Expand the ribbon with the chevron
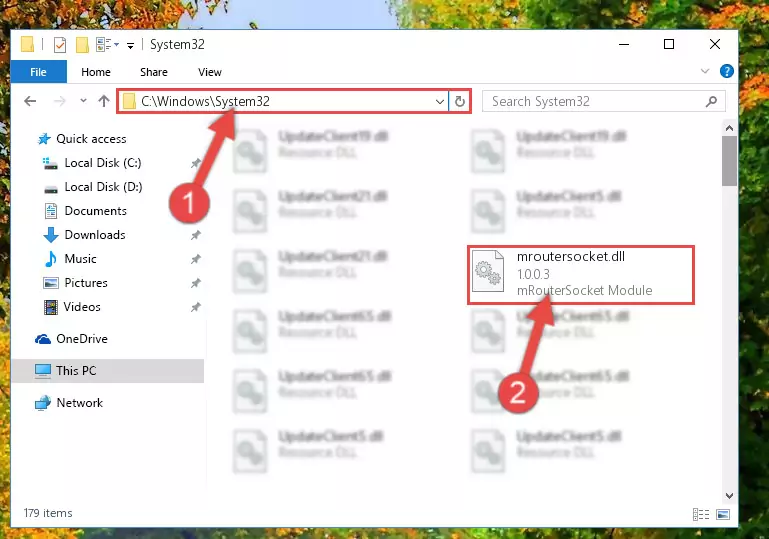769x539 pixels. 705,71
